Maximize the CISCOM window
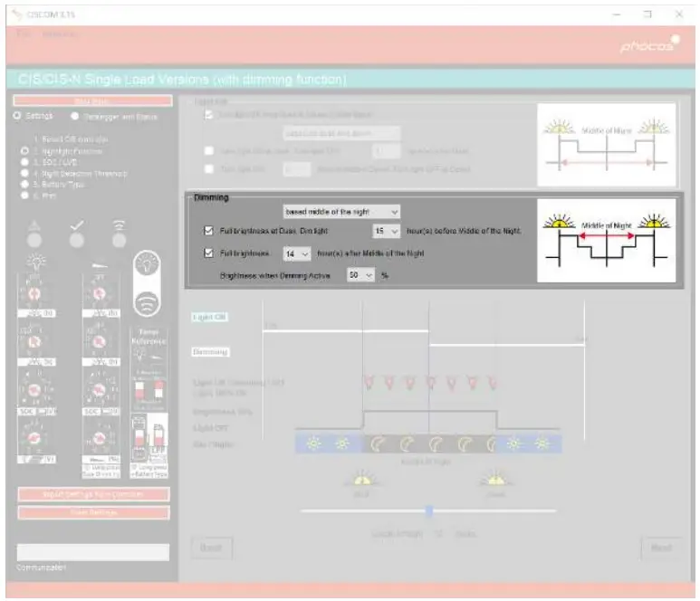 647,14
